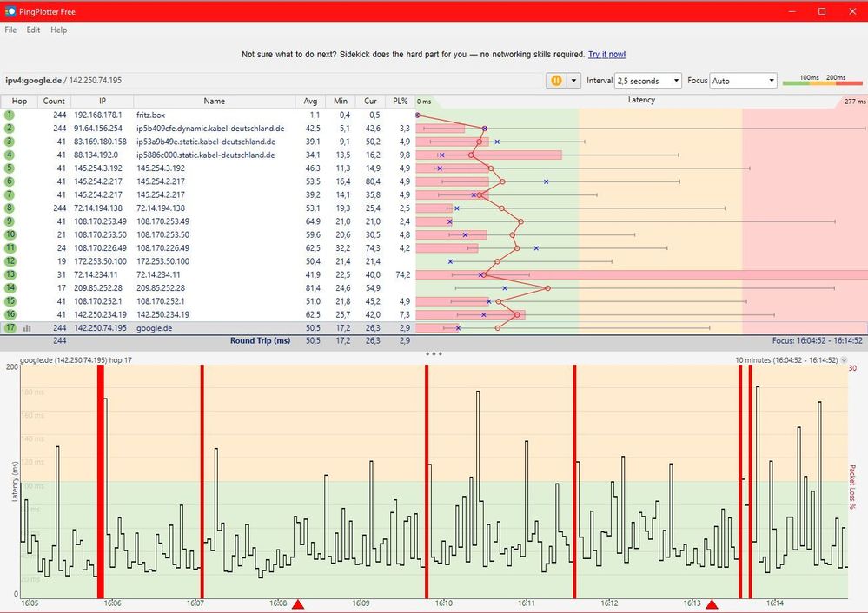Click the Round Trip (ms) summary label

click(x=260, y=341)
